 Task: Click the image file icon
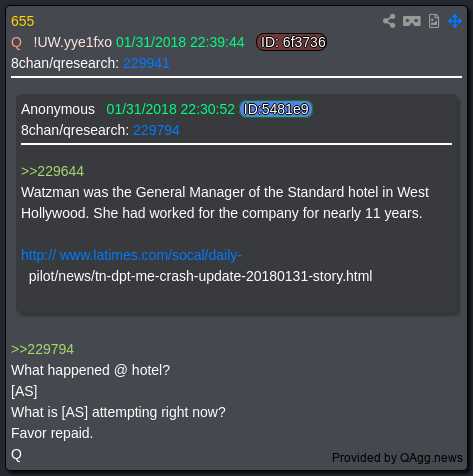pyautogui.click(x=434, y=21)
